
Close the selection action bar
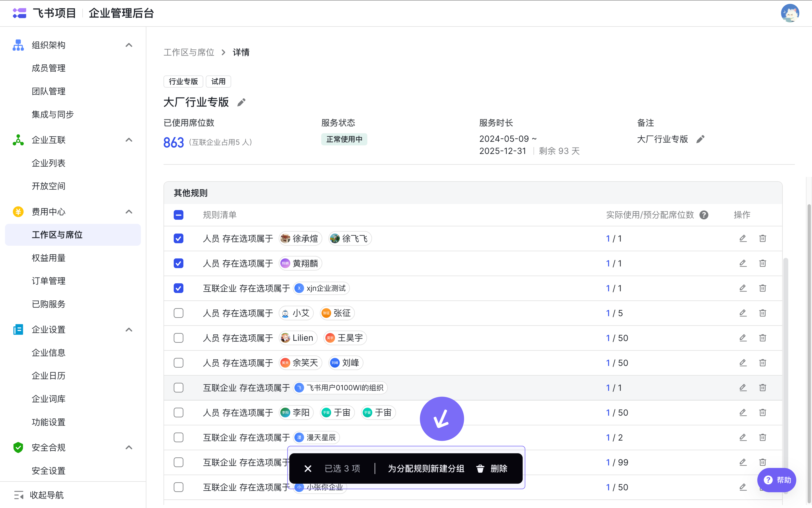pyautogui.click(x=308, y=469)
